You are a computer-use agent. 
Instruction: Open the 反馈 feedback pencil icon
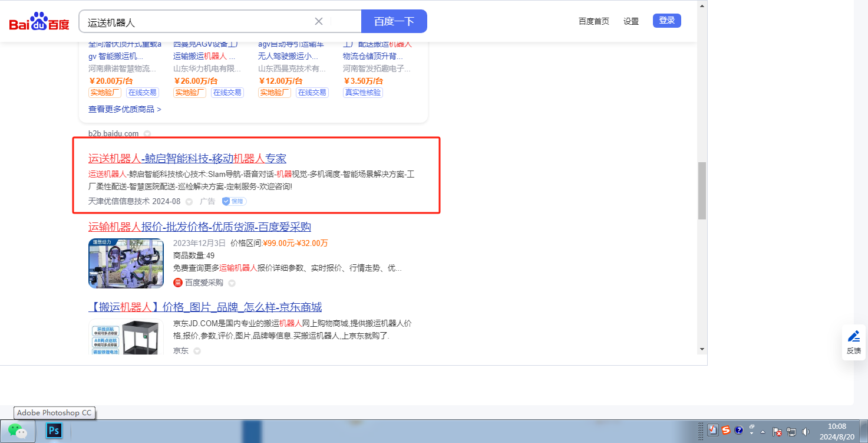pyautogui.click(x=853, y=337)
